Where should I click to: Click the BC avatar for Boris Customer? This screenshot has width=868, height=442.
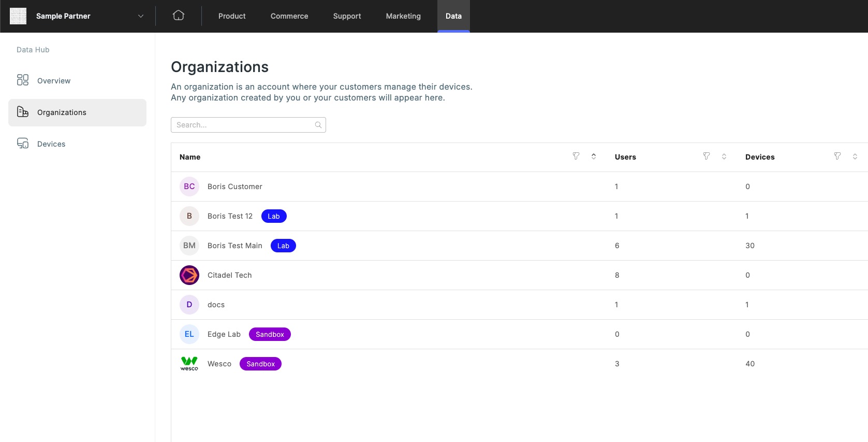(189, 187)
